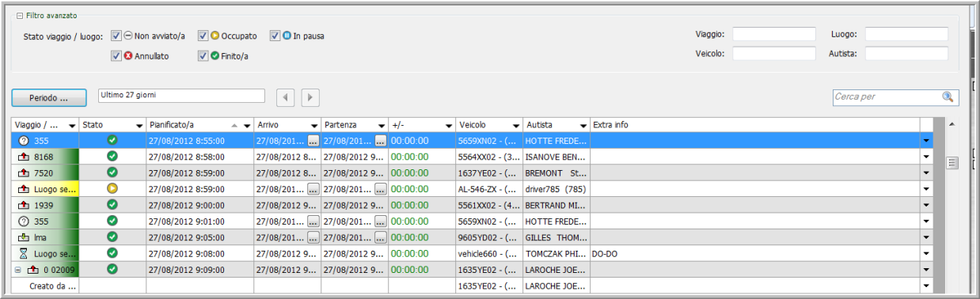Viewport: 980px width, 299px height.
Task: Click the trip icon next to 0 02009
Action: click(33, 270)
